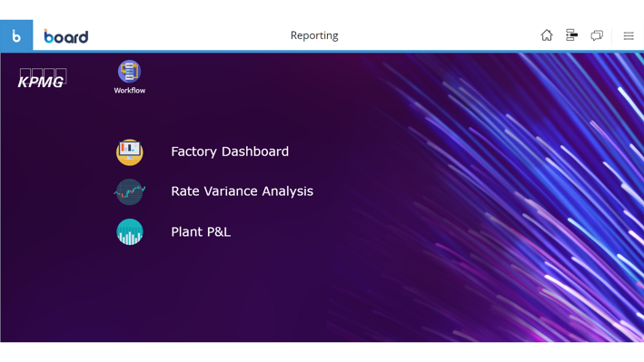Click the blue square 'b' Board icon
Viewport: 644px width, 362px height.
[x=16, y=35]
